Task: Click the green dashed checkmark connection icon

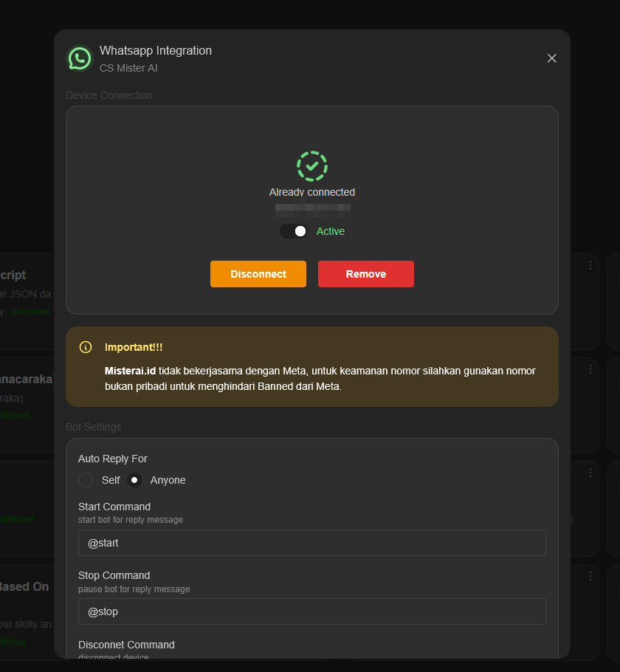Action: tap(312, 166)
